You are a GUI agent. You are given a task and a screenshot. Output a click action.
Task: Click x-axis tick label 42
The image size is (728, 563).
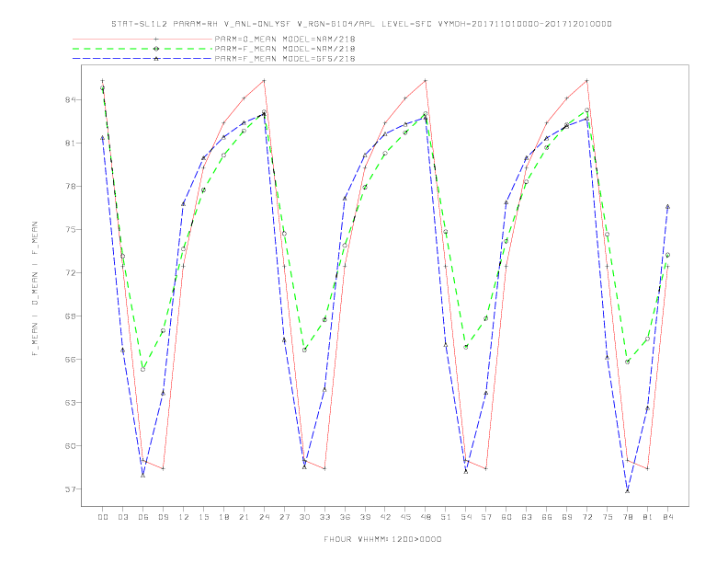pyautogui.click(x=385, y=517)
